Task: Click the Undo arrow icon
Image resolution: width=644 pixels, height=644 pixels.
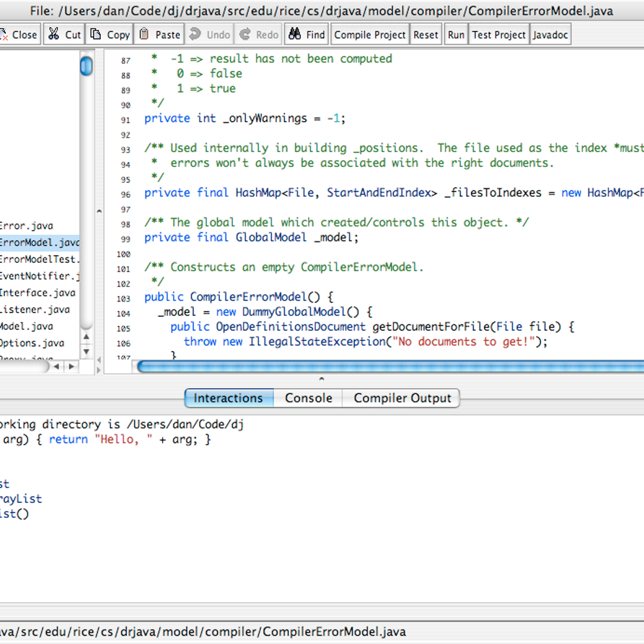Action: (x=194, y=33)
